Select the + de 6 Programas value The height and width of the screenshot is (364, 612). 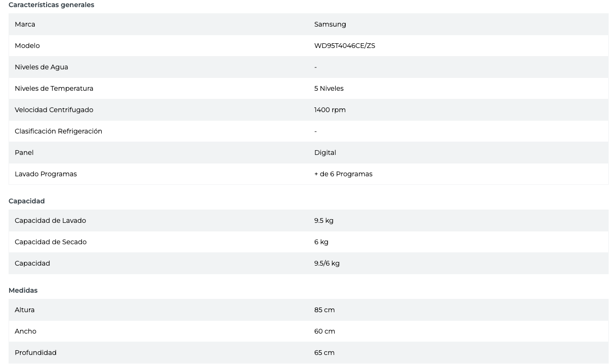(343, 174)
